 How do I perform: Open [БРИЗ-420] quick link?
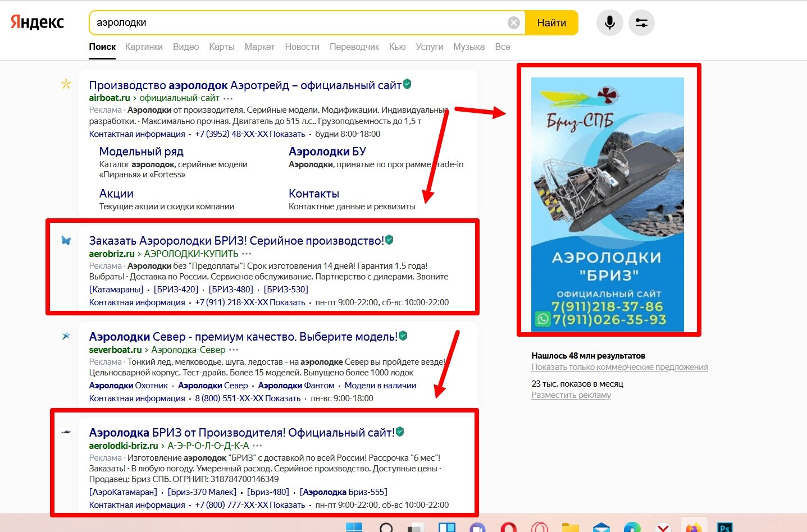tap(176, 290)
